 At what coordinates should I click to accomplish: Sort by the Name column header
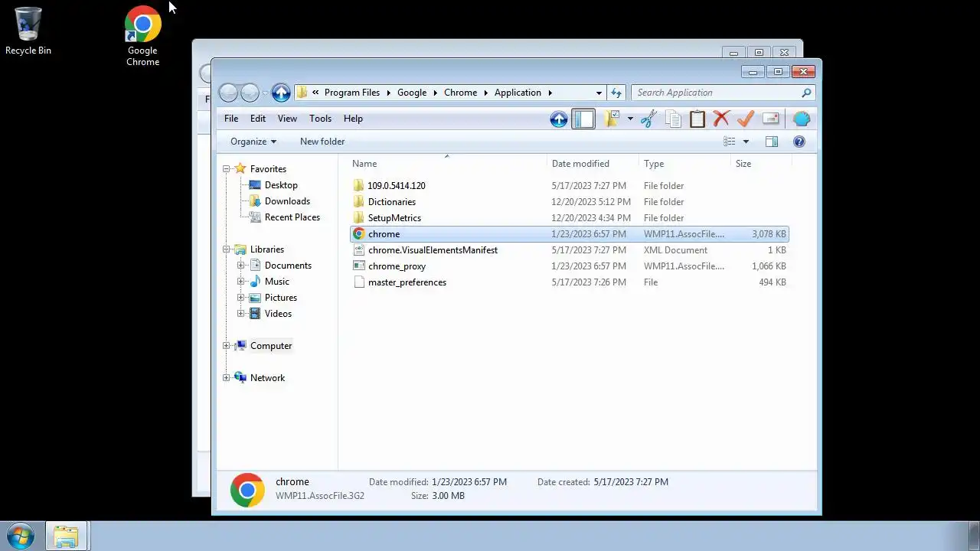(x=448, y=164)
